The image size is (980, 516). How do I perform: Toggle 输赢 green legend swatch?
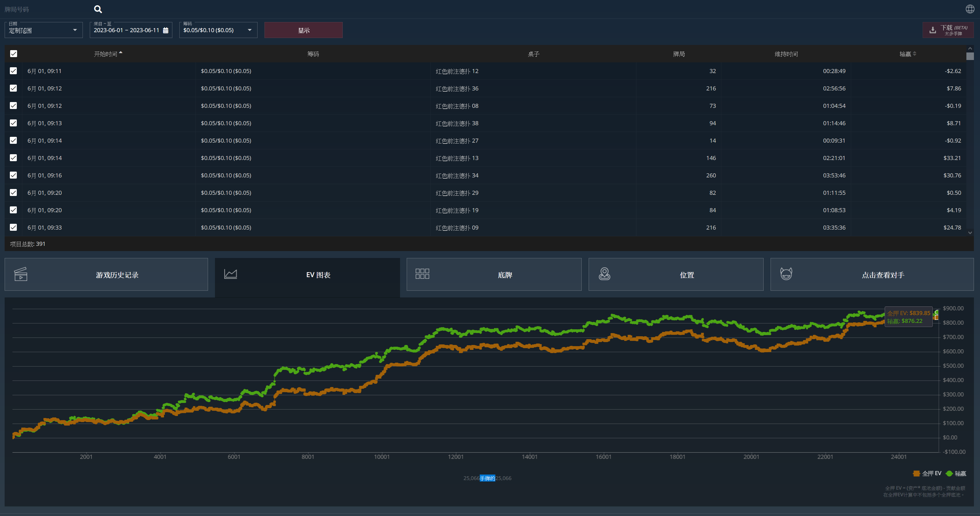949,473
